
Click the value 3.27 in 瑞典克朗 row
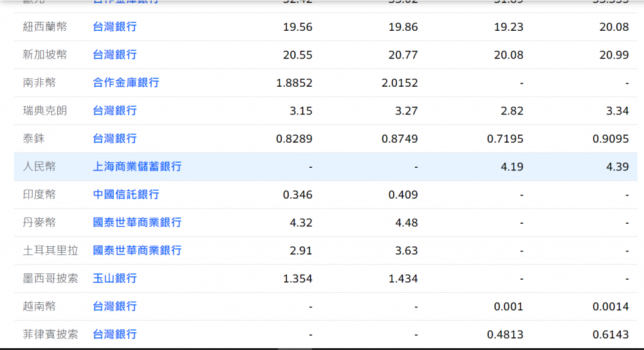click(x=407, y=111)
